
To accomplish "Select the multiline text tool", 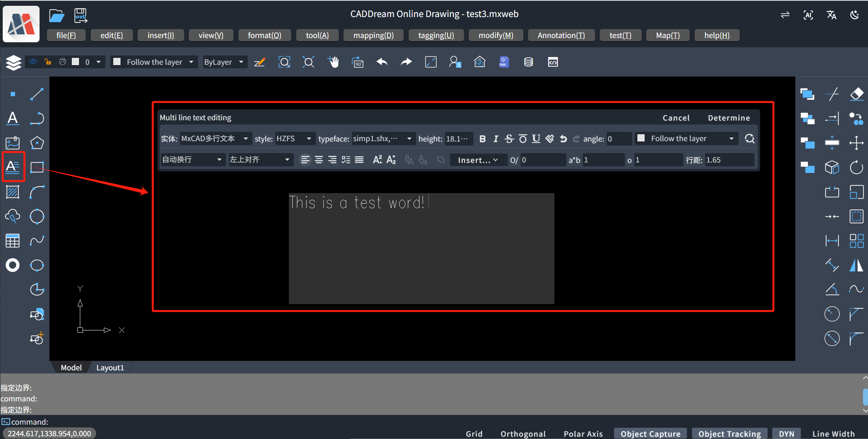I will coord(13,167).
